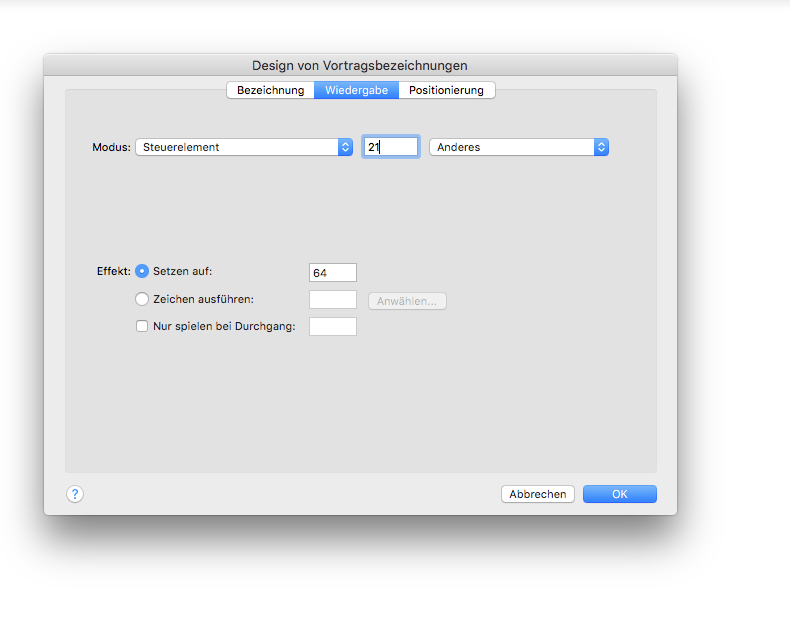Click the Abbrechen button
Image resolution: width=790 pixels, height=618 pixels.
[538, 494]
